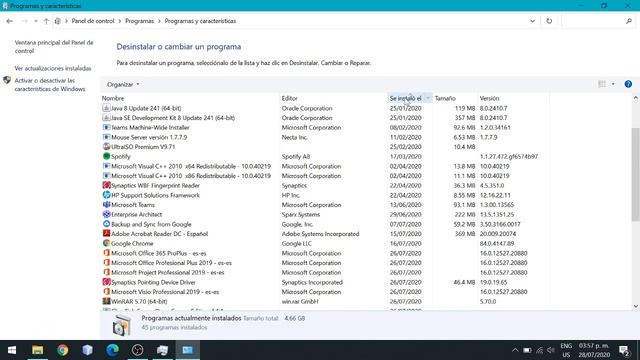
Task: Open the notification center icon
Action: click(x=624, y=350)
